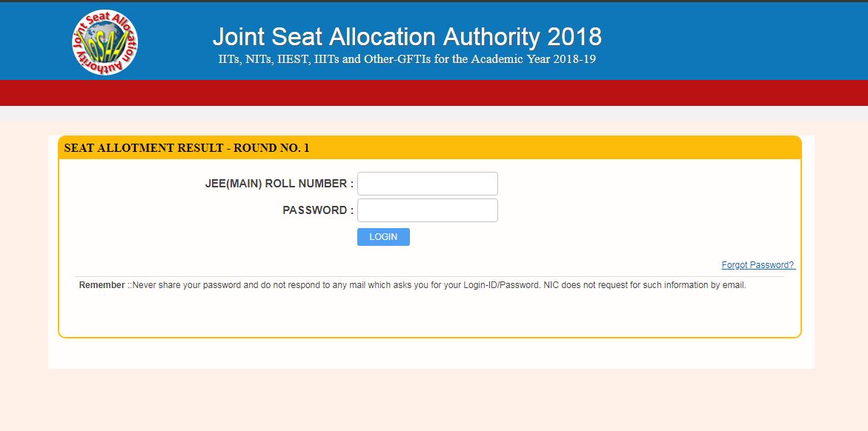Viewport: 868px width, 431px height.
Task: Click the JoSAA circular logo
Action: coord(104,42)
